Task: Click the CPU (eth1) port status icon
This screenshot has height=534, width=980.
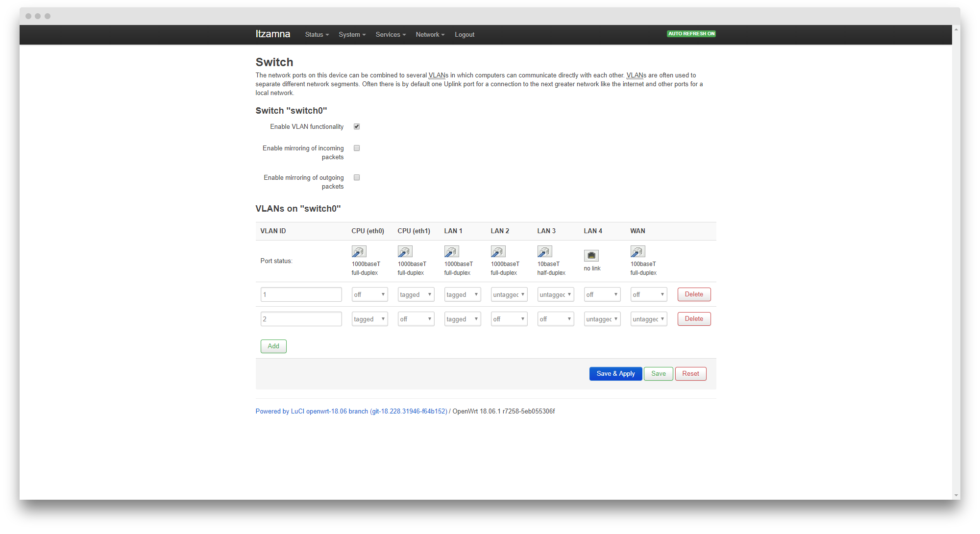Action: point(405,251)
